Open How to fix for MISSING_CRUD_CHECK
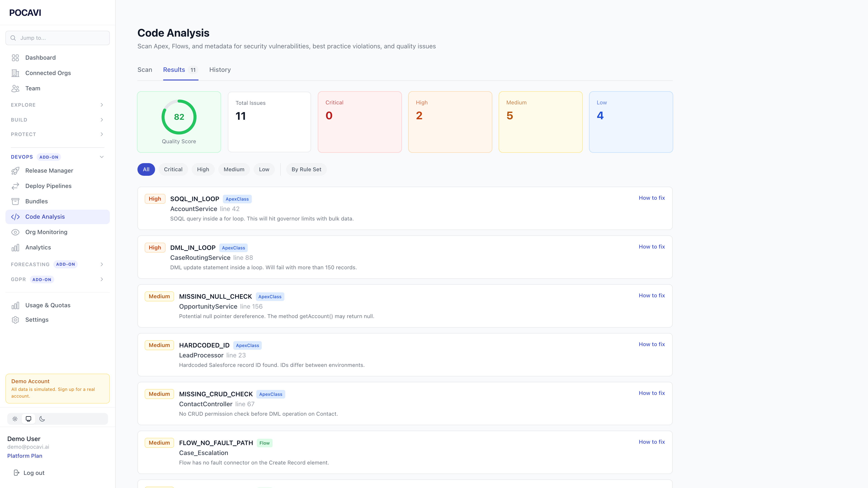Viewport: 868px width, 488px height. coord(652,393)
